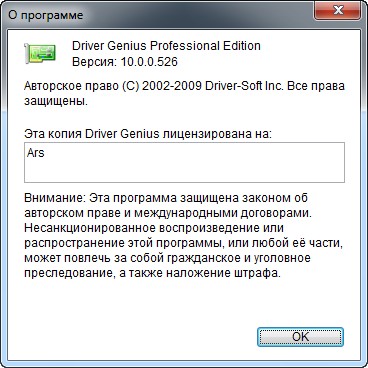This screenshot has height=368, width=368.
Task: Click inside the license name field
Action: coord(184,163)
